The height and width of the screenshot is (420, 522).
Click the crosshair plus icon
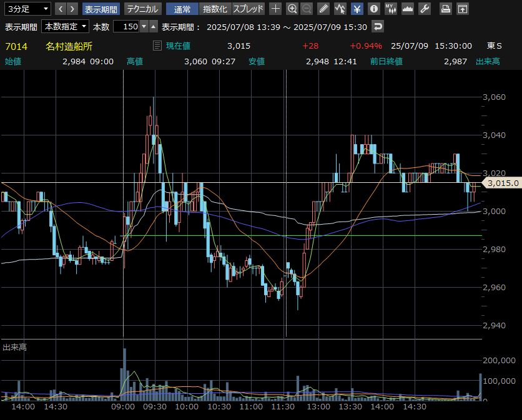click(x=275, y=9)
